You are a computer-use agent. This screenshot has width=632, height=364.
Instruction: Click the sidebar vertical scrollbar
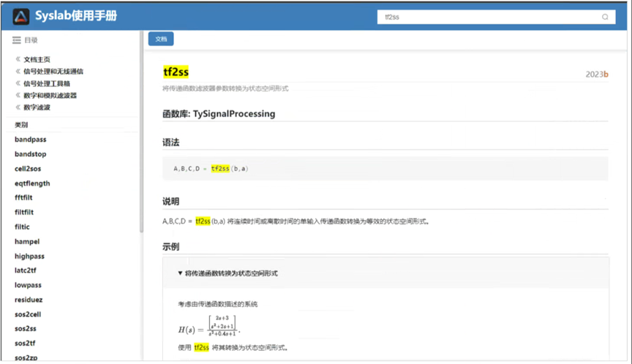click(x=141, y=133)
